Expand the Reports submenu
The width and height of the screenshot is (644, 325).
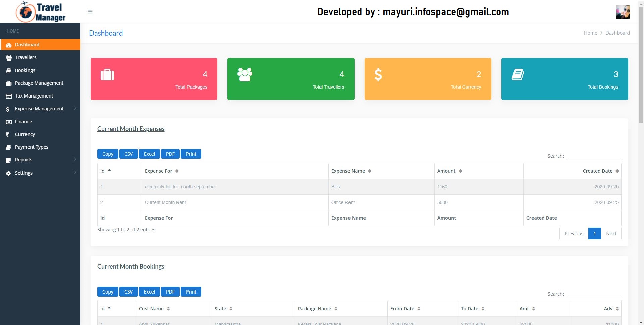pos(23,160)
